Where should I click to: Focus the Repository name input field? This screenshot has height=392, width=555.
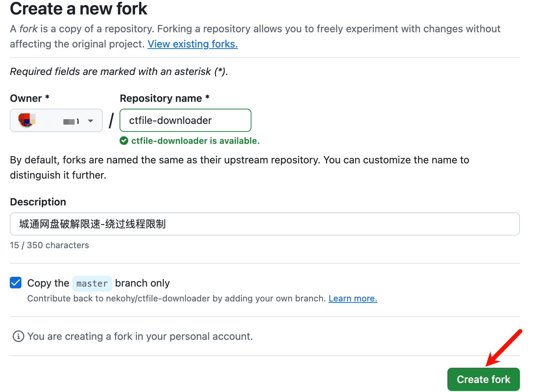[185, 120]
